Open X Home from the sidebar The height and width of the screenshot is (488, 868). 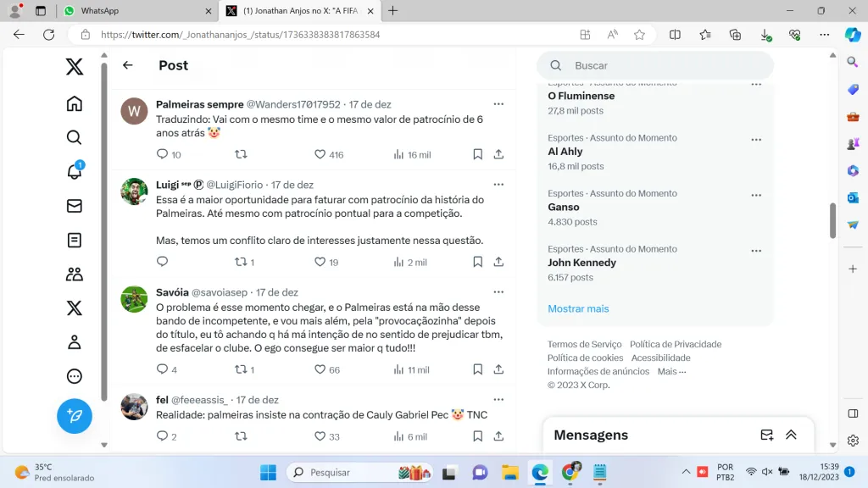pos(75,103)
